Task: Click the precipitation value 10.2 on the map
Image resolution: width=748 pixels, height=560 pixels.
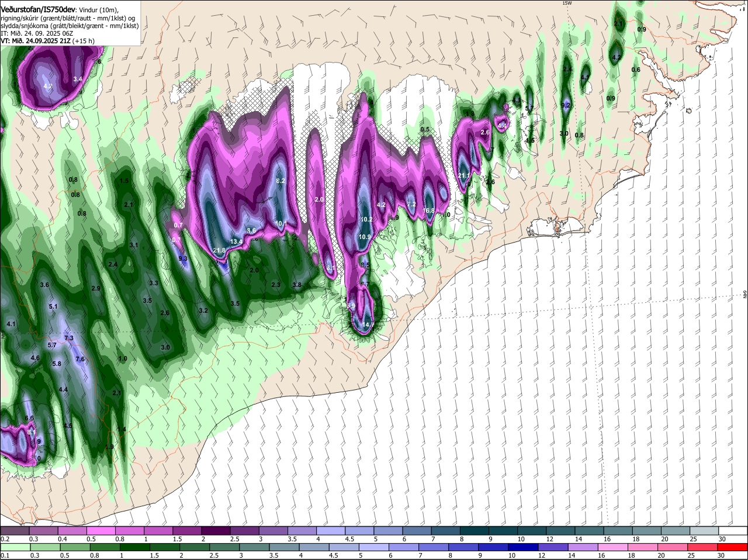Action: (x=366, y=219)
